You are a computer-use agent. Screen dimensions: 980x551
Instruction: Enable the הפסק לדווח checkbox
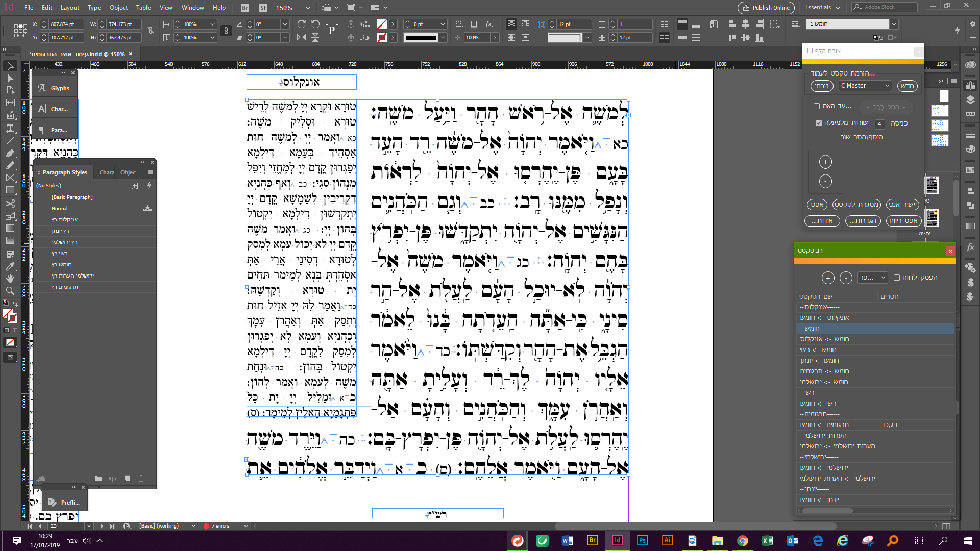(897, 278)
